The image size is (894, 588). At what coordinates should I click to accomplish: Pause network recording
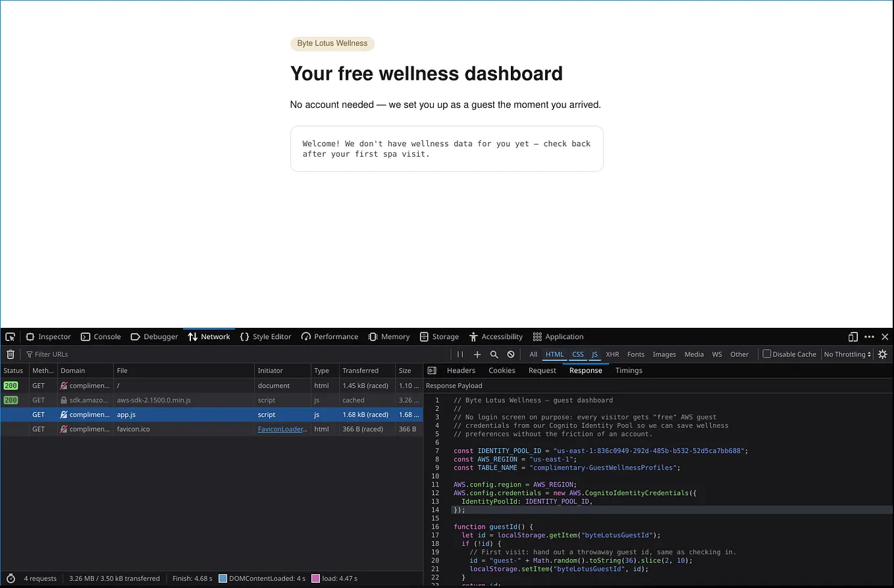(x=460, y=354)
